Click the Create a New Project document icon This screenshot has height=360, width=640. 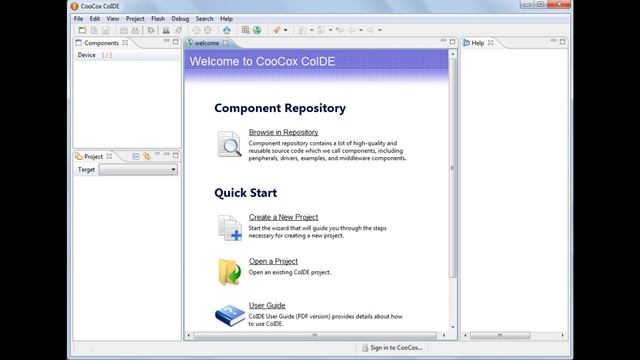pos(230,228)
